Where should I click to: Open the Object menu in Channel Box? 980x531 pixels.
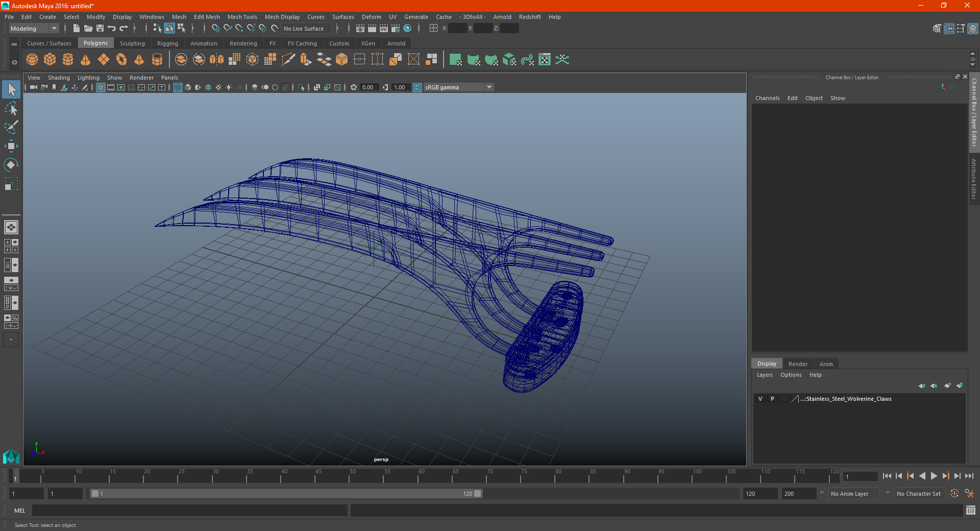point(814,98)
